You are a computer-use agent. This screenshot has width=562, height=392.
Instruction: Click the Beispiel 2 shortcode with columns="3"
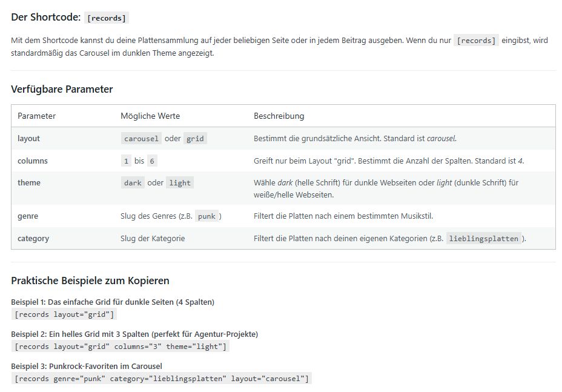pyautogui.click(x=121, y=347)
